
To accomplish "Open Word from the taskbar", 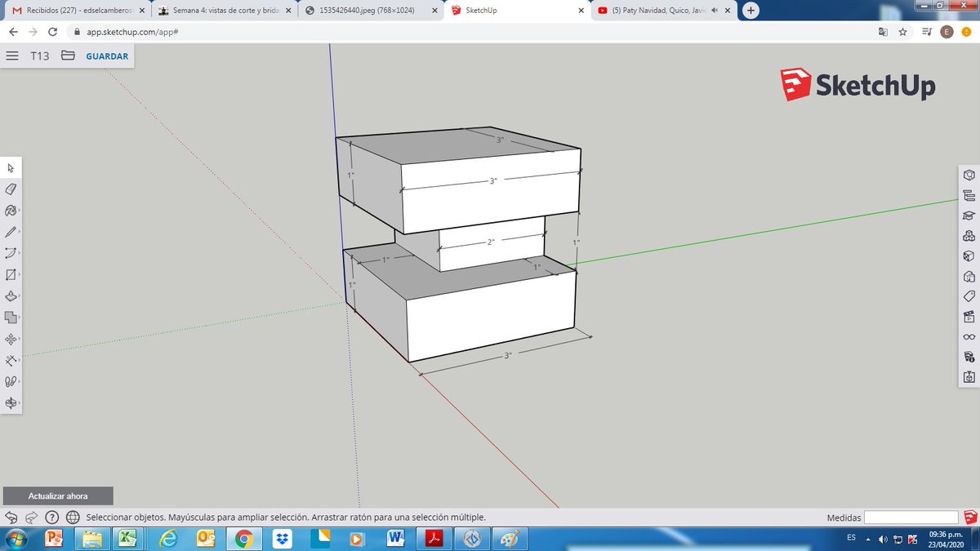I will pos(396,538).
